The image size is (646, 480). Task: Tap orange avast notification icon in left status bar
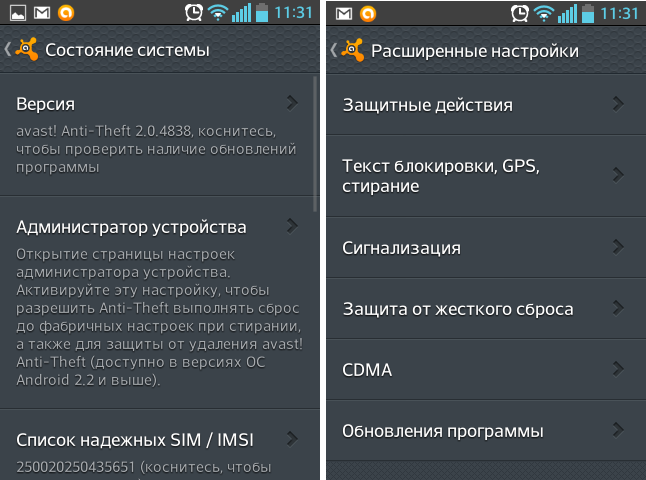66,13
